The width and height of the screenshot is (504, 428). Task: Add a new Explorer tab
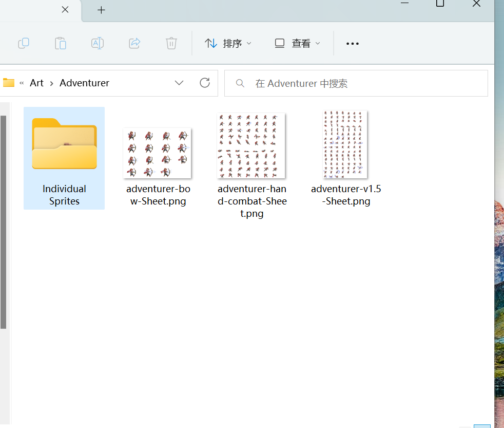(x=101, y=10)
